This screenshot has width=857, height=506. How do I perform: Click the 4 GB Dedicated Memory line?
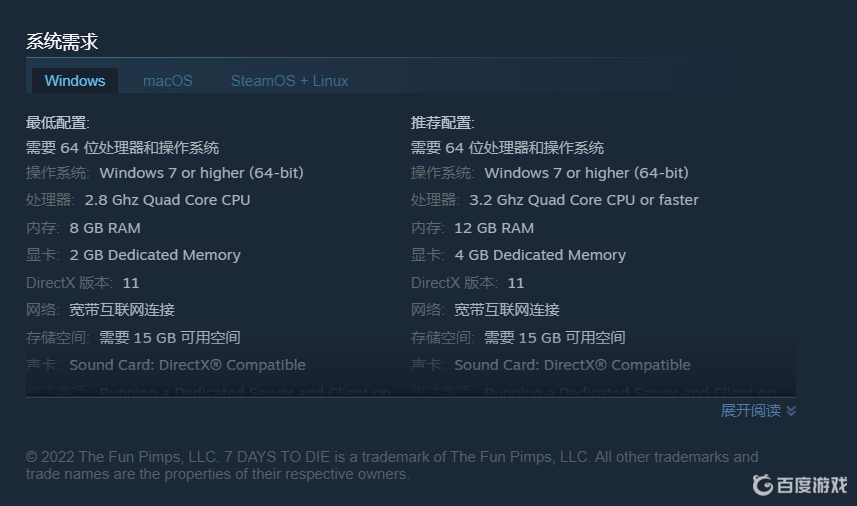(x=540, y=255)
